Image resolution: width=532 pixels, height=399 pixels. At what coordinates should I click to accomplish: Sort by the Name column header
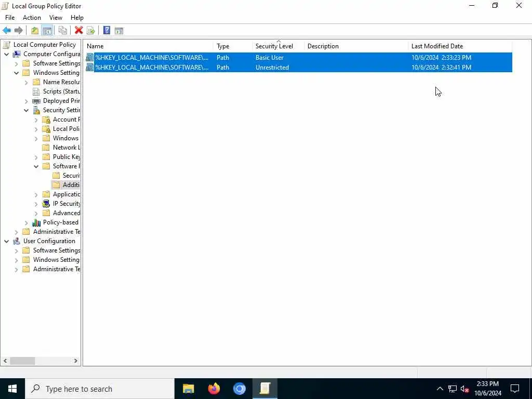coord(149,46)
